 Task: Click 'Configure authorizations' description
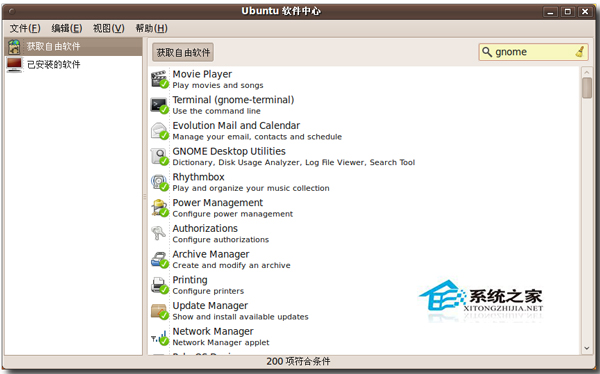pos(220,240)
